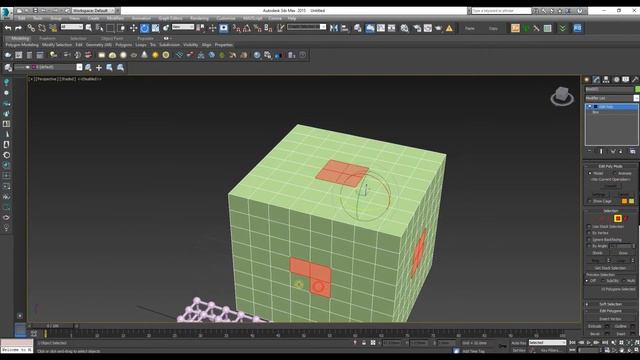
Task: Toggle the Angle Snap icon
Action: pyautogui.click(x=247, y=28)
